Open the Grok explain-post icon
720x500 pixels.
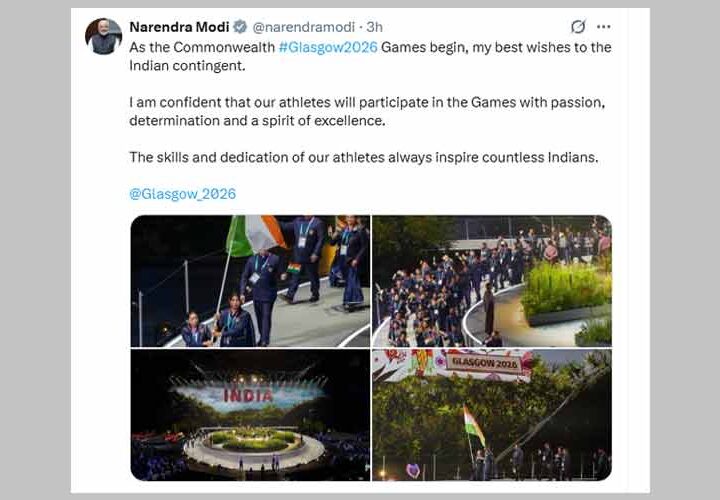[578, 27]
